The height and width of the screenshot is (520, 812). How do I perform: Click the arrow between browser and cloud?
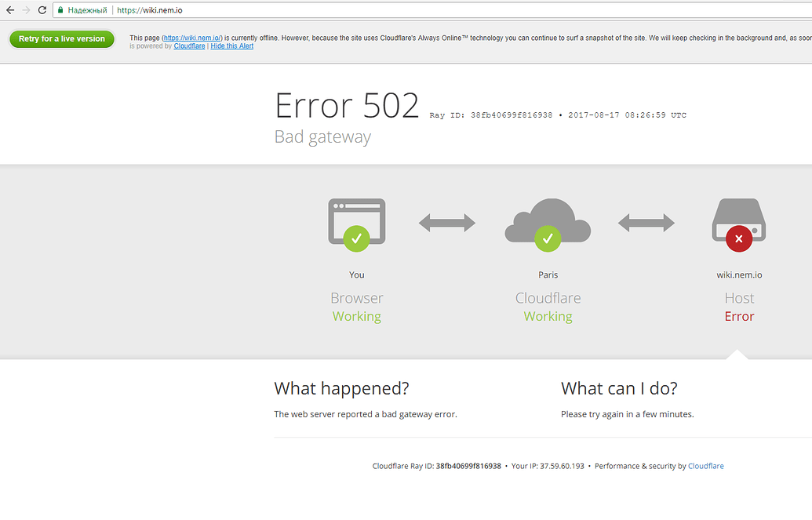click(447, 223)
